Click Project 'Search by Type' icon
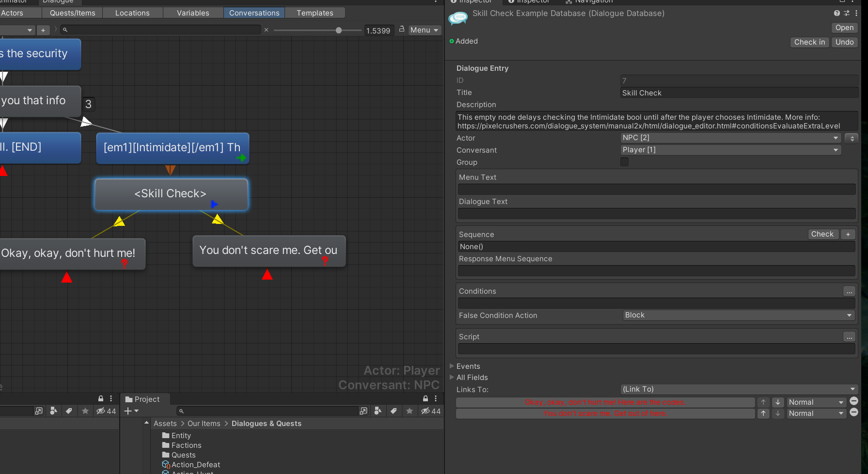The image size is (868, 474). pos(378,411)
